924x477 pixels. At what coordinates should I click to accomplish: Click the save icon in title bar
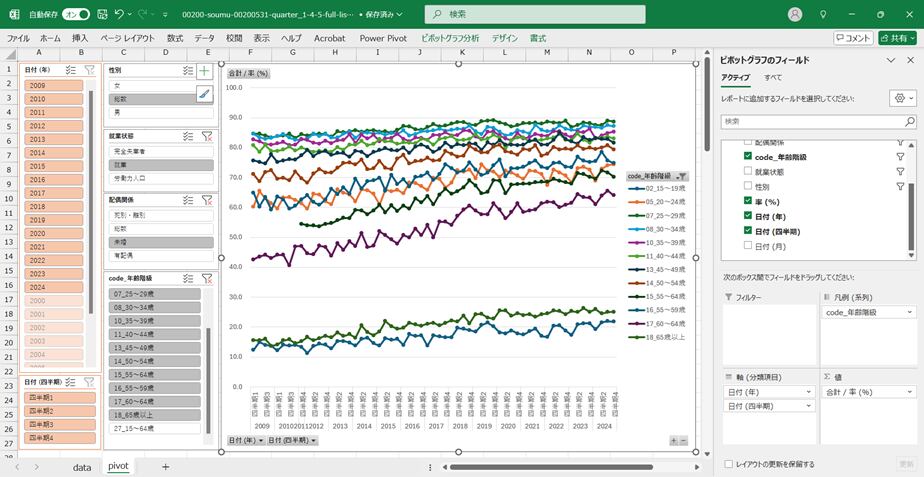click(x=102, y=14)
